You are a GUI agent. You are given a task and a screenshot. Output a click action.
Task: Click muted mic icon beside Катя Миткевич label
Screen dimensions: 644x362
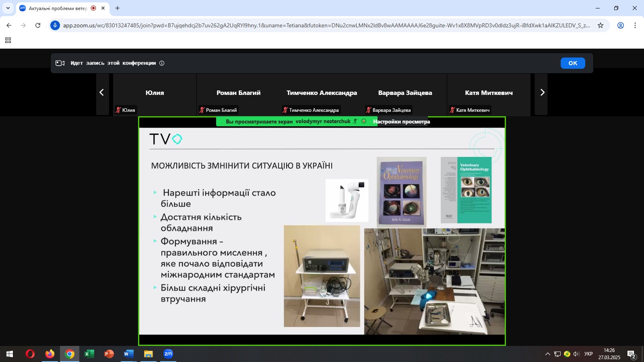click(x=452, y=110)
